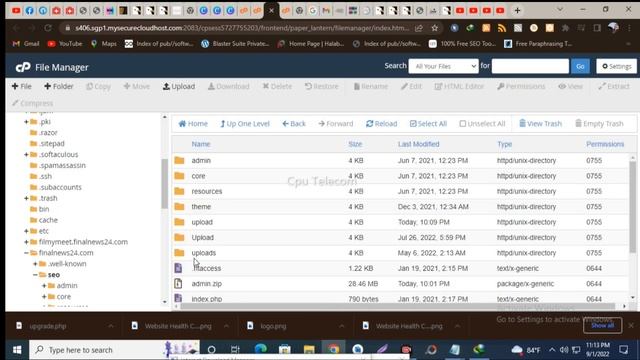This screenshot has width=640, height=360.
Task: Click Empty Trash
Action: (x=599, y=124)
